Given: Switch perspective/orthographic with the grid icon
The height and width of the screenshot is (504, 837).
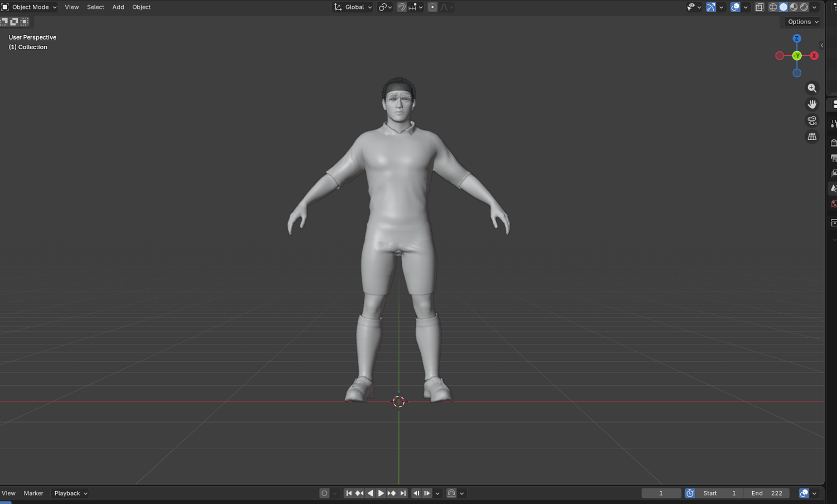Looking at the screenshot, I should tap(812, 137).
